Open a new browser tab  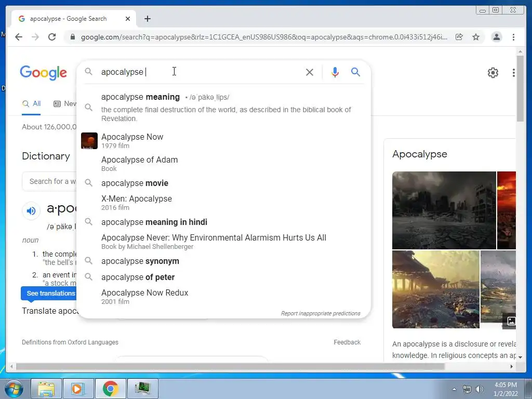[x=147, y=19]
